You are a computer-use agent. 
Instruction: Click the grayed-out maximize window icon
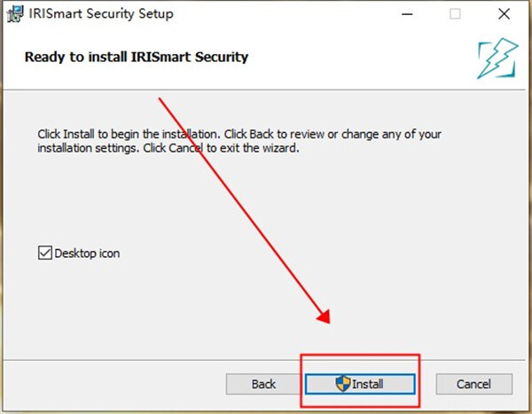455,14
